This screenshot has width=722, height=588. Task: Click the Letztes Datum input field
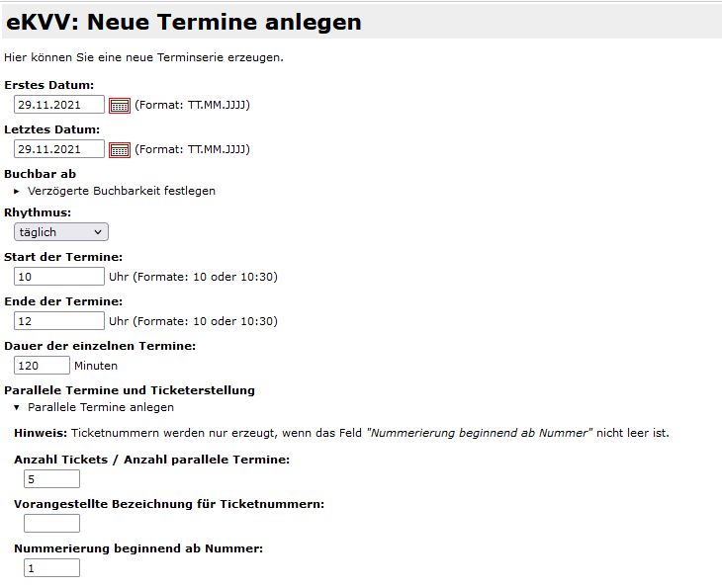[x=59, y=149]
